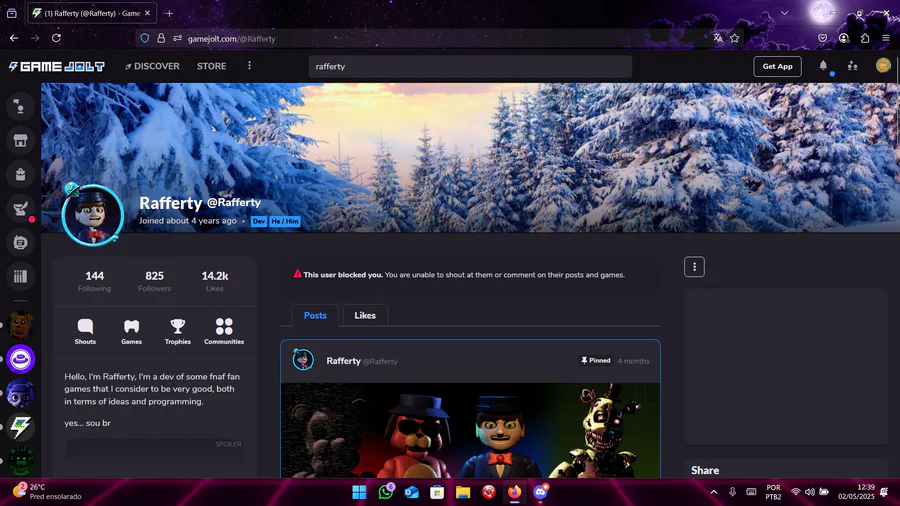View the 14.2k Likes stat
Viewport: 900px width, 506px height.
(215, 281)
